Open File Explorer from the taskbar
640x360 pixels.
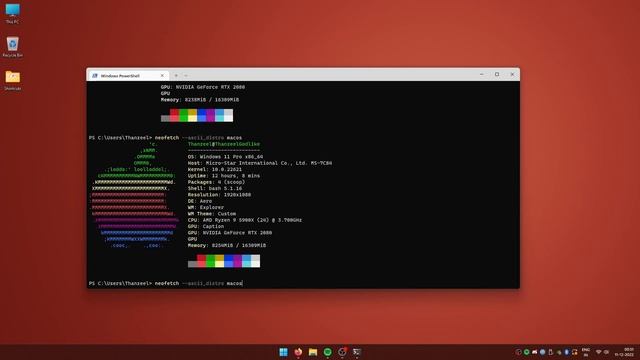pyautogui.click(x=313, y=352)
